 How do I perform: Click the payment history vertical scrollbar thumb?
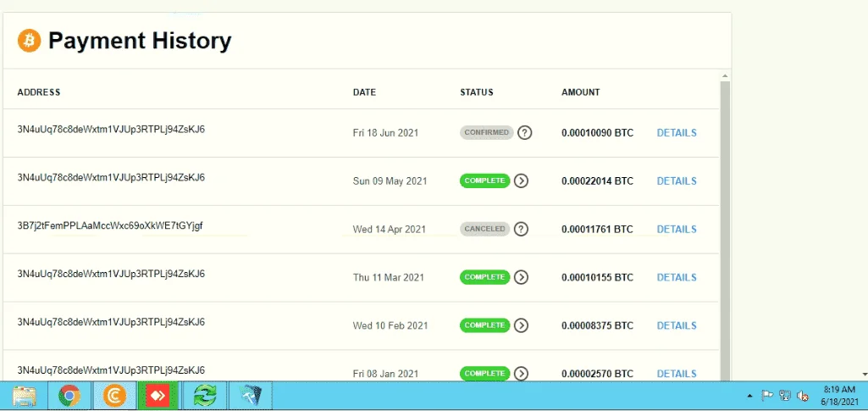tap(725, 230)
